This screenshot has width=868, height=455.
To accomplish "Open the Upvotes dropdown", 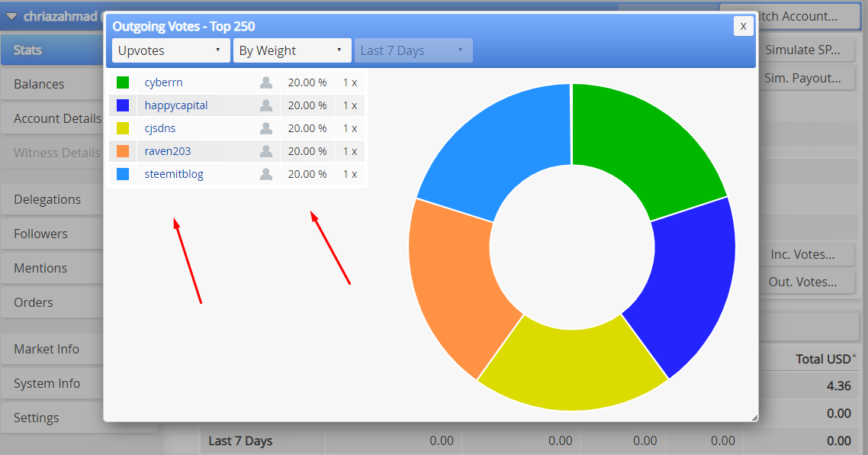I will coord(170,50).
